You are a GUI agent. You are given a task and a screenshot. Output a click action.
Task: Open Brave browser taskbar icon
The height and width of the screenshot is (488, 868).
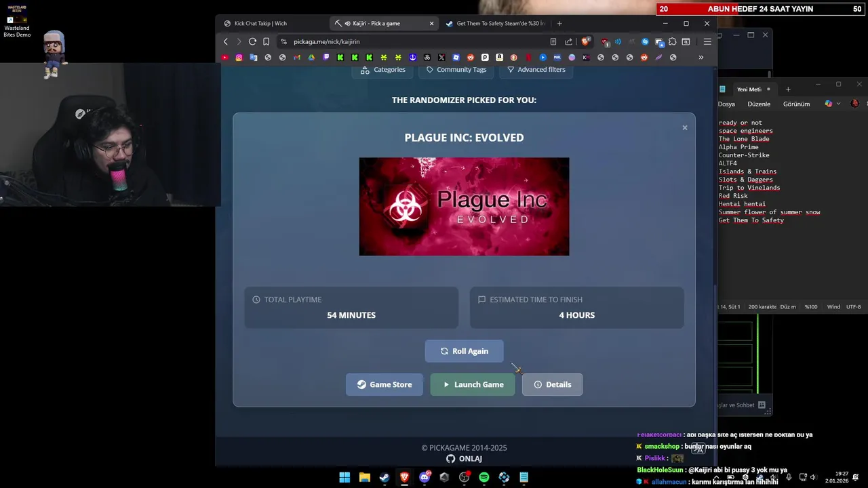coord(404,477)
